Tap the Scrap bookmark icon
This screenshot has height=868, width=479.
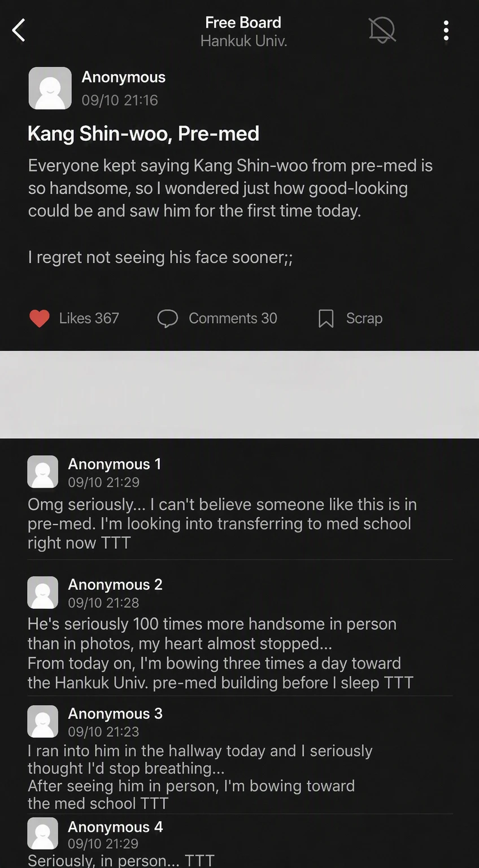point(326,319)
